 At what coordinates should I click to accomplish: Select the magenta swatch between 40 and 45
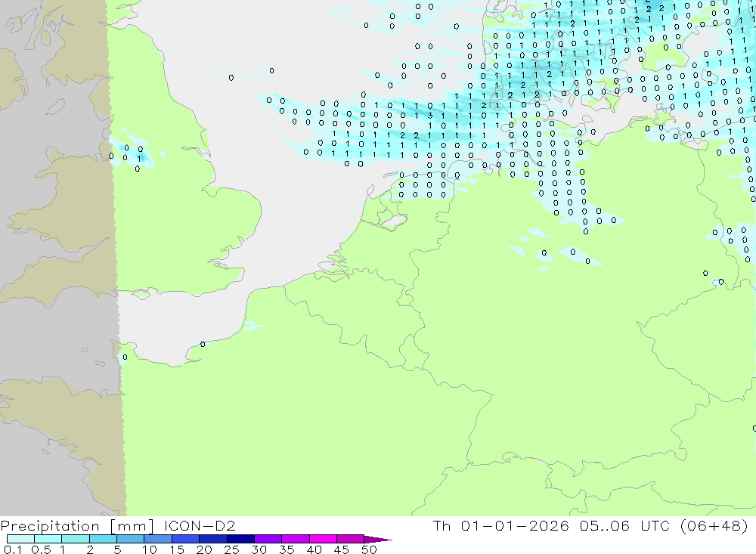click(x=323, y=539)
